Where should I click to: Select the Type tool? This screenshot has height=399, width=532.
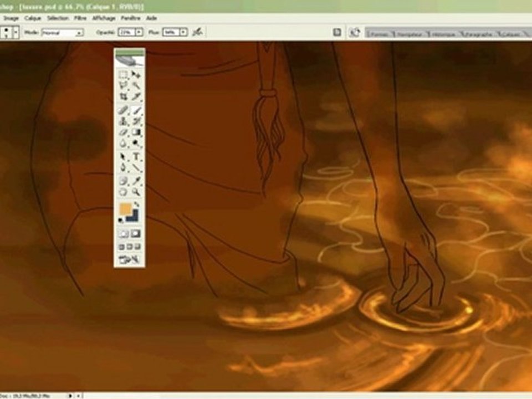136,157
